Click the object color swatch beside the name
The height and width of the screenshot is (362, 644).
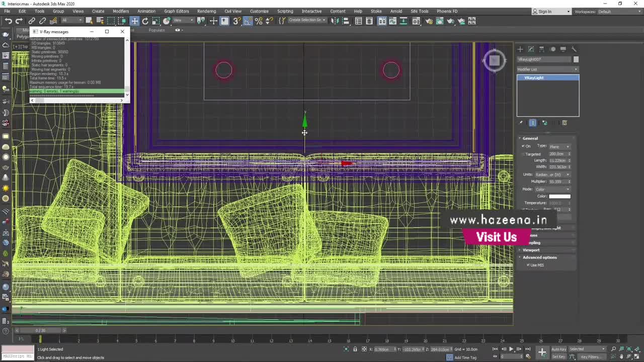576,59
